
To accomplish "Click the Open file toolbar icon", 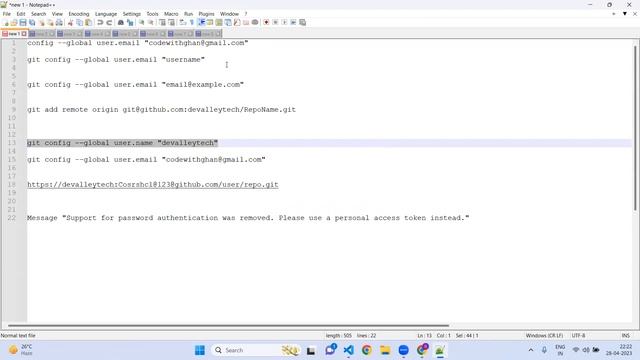I will [x=14, y=22].
